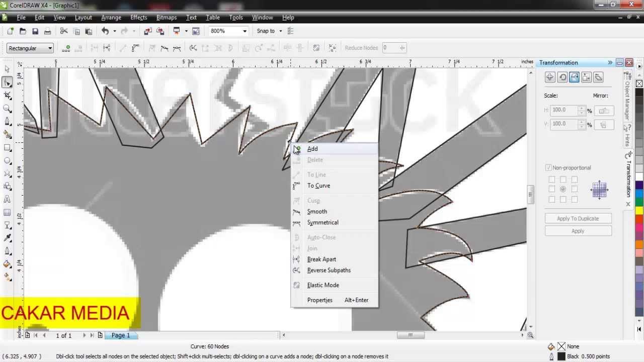Toggle the Non-proportional checkbox
This screenshot has width=644, height=362.
[x=548, y=168]
